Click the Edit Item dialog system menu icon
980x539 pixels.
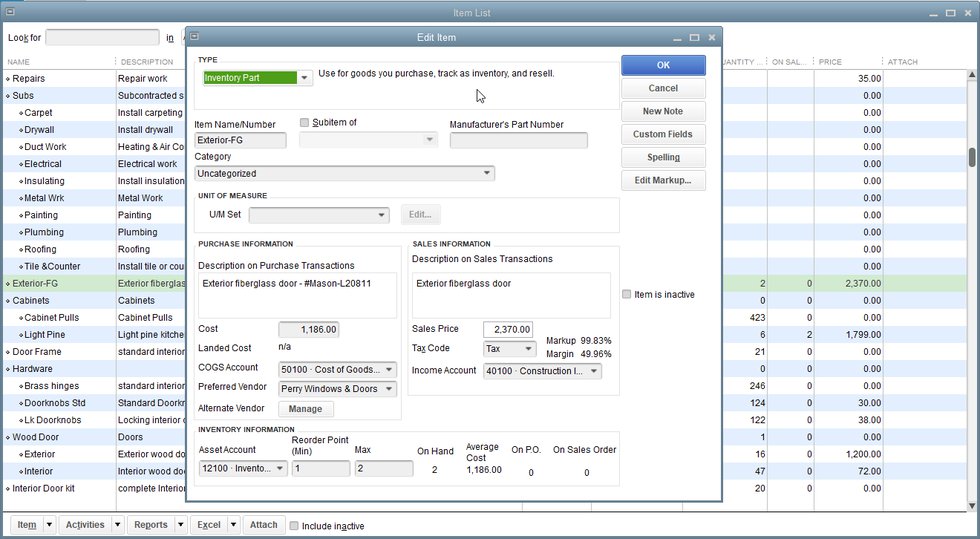[x=194, y=37]
